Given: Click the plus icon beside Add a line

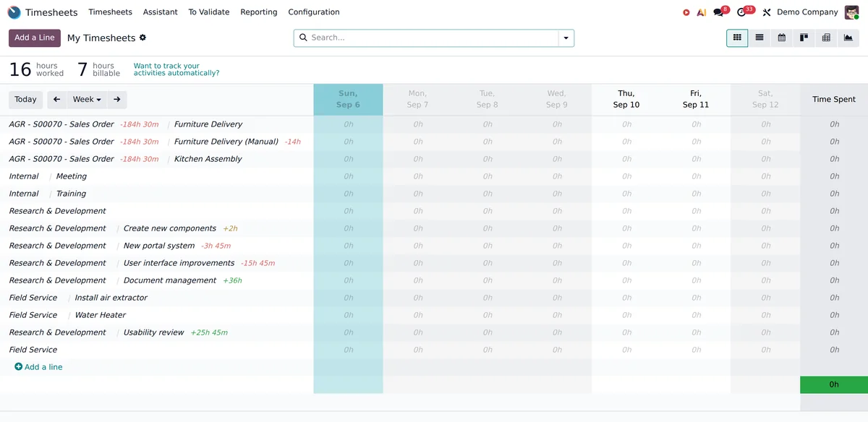Looking at the screenshot, I should 18,367.
